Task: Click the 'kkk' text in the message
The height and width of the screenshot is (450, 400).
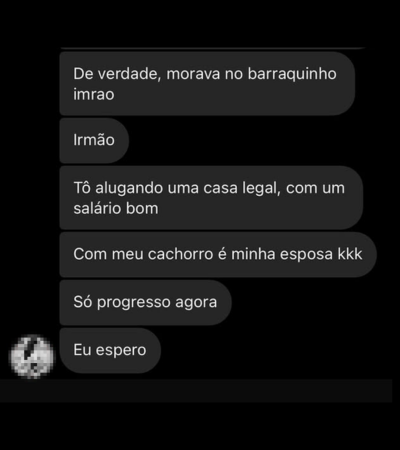Action: coord(350,254)
